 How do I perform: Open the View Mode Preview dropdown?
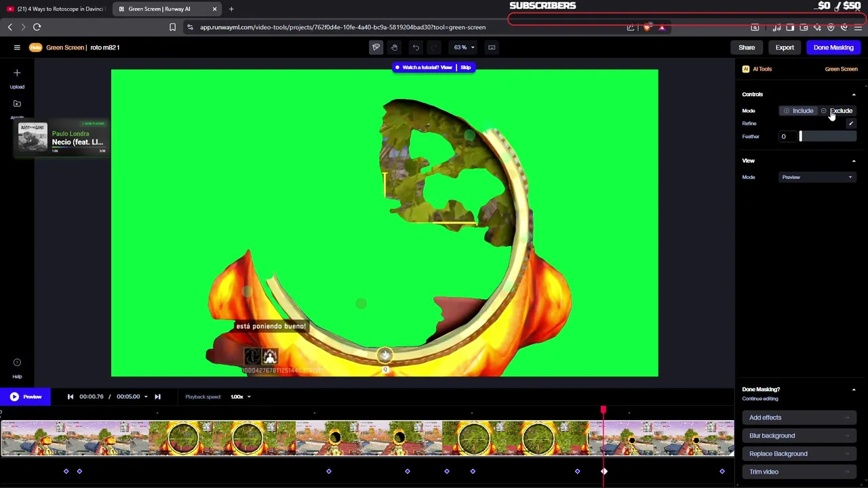tap(816, 178)
